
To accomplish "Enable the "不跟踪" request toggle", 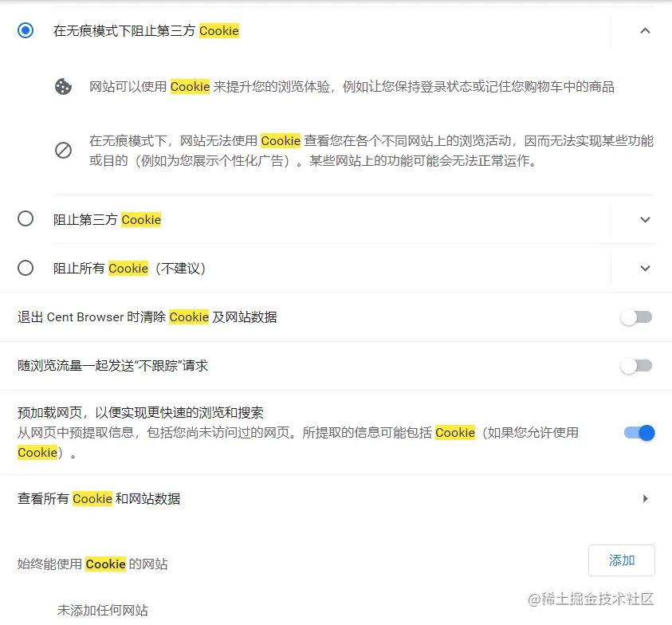I will pos(635,365).
